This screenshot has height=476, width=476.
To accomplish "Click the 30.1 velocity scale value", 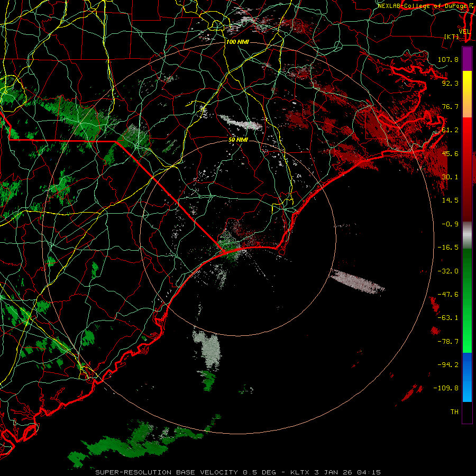I will (450, 177).
